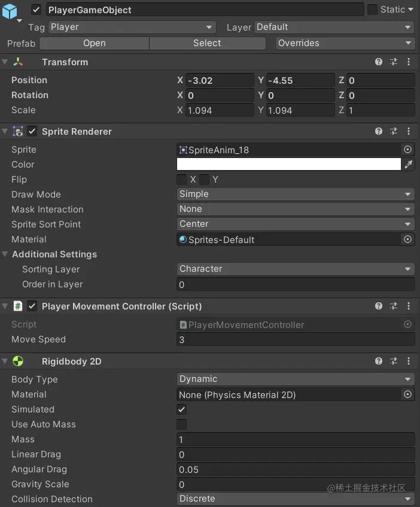Screen dimensions: 420x507
Task: Click the white Color swatch
Action: [288, 165]
